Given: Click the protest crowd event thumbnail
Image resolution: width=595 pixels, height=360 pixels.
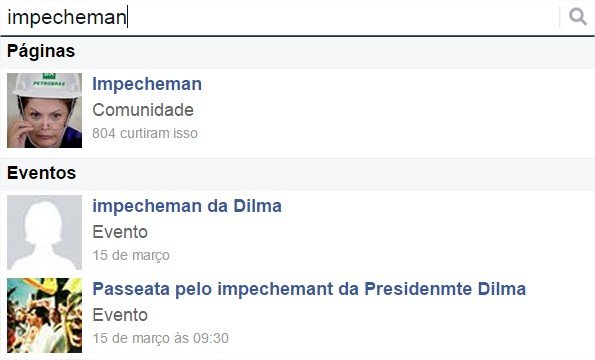Looking at the screenshot, I should tap(44, 315).
